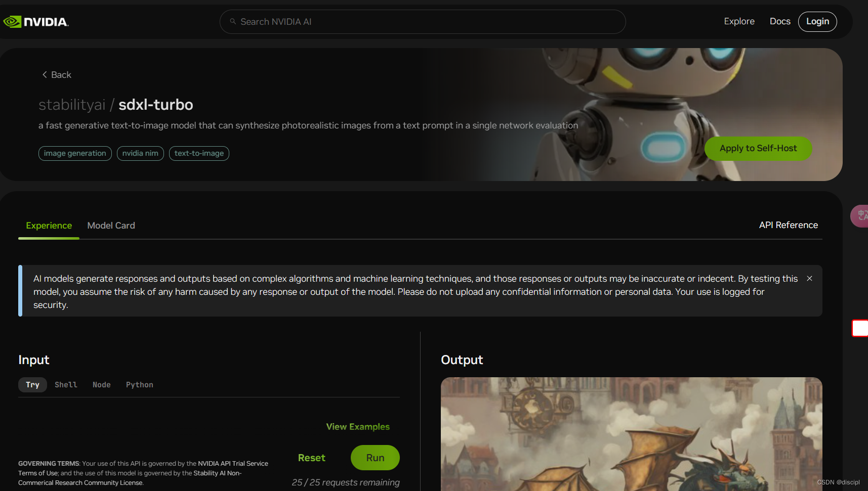This screenshot has width=868, height=491.
Task: Select the Node code tab
Action: point(101,385)
